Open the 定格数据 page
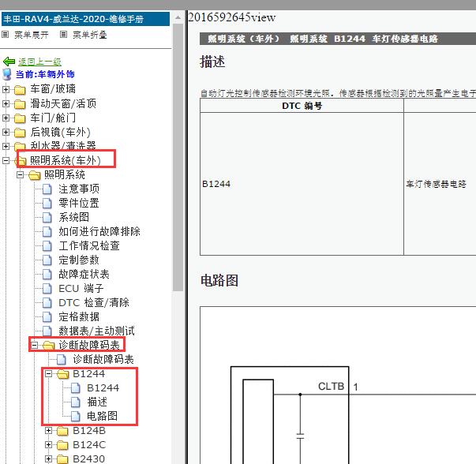Screen dimensions: 476x464 click(79, 316)
